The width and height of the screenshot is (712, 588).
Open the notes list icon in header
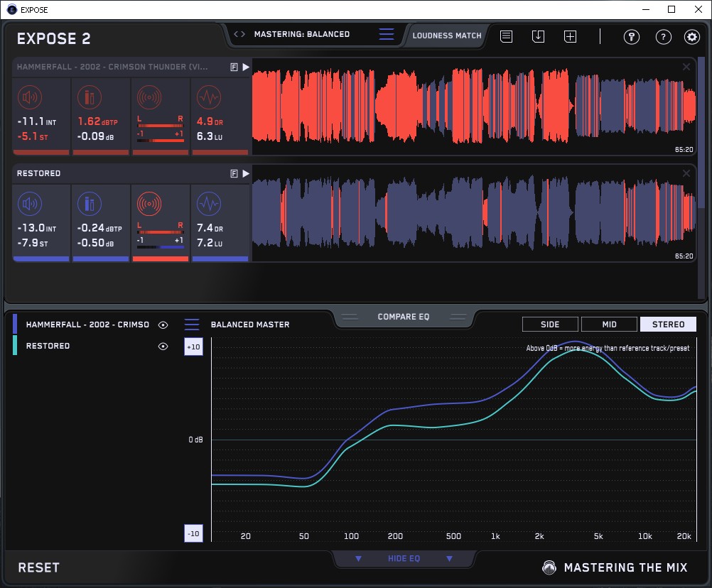click(x=506, y=37)
